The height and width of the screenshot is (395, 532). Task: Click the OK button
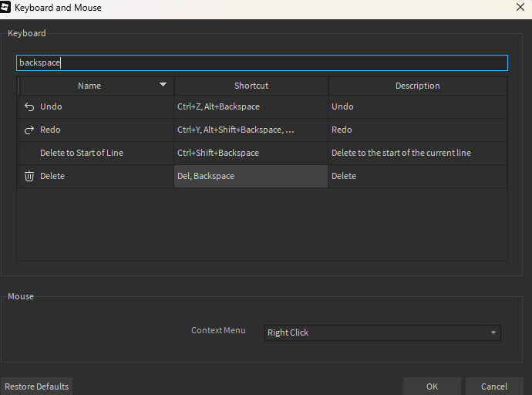(x=432, y=387)
